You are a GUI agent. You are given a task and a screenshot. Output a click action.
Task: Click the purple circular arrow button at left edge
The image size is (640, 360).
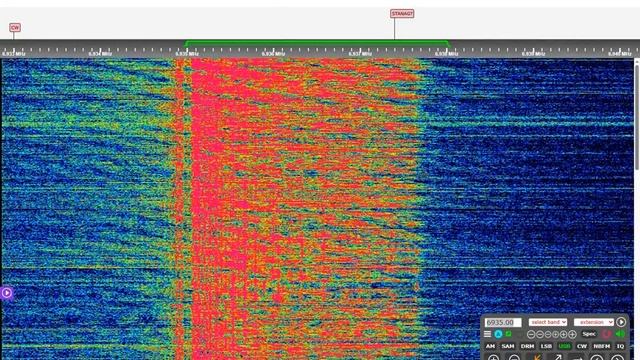(7, 293)
